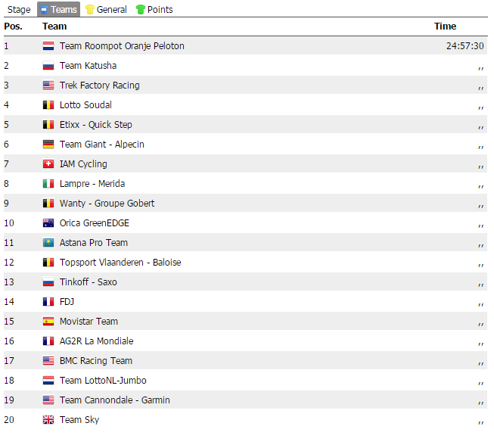This screenshot has height=448, width=494.
Task: Open Team Katusha link
Action: (88, 66)
